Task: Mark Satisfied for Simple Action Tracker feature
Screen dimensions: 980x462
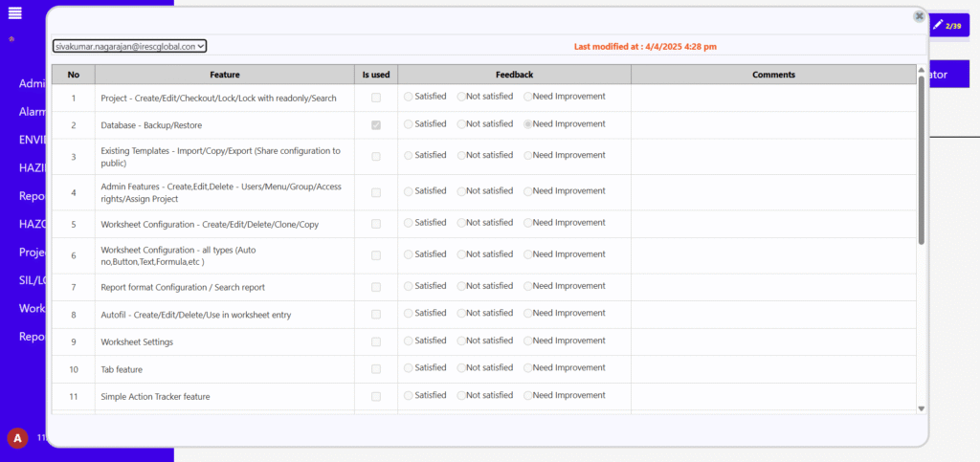Action: click(x=410, y=396)
